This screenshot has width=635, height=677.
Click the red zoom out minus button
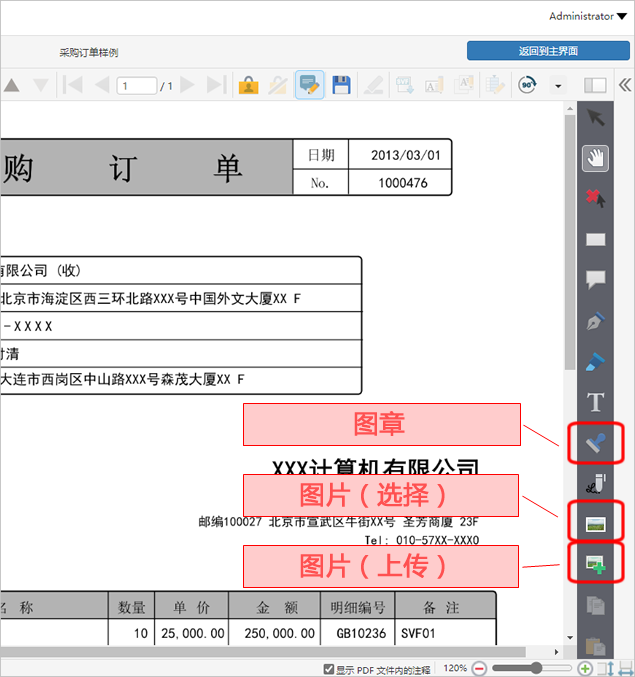click(480, 668)
